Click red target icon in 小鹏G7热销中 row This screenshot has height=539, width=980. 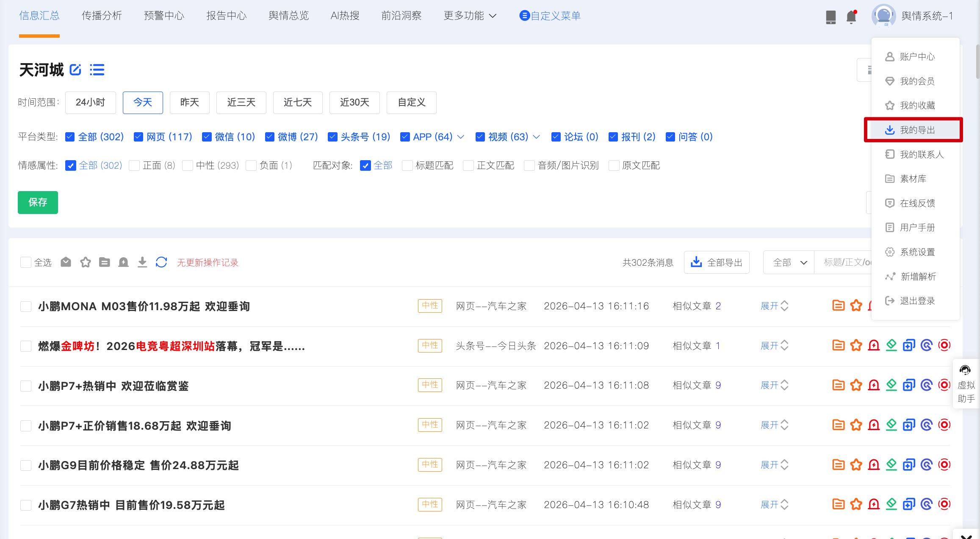pyautogui.click(x=944, y=504)
